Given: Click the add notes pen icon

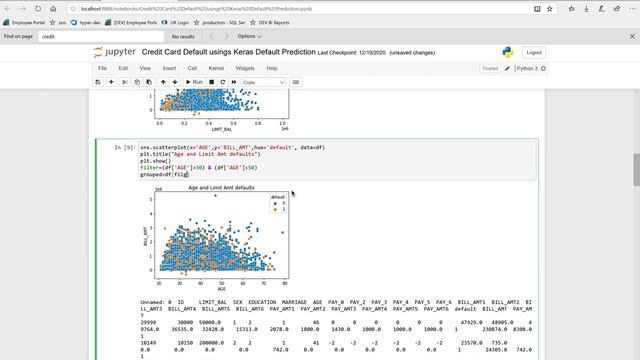Looking at the screenshot, I should coord(602,9).
